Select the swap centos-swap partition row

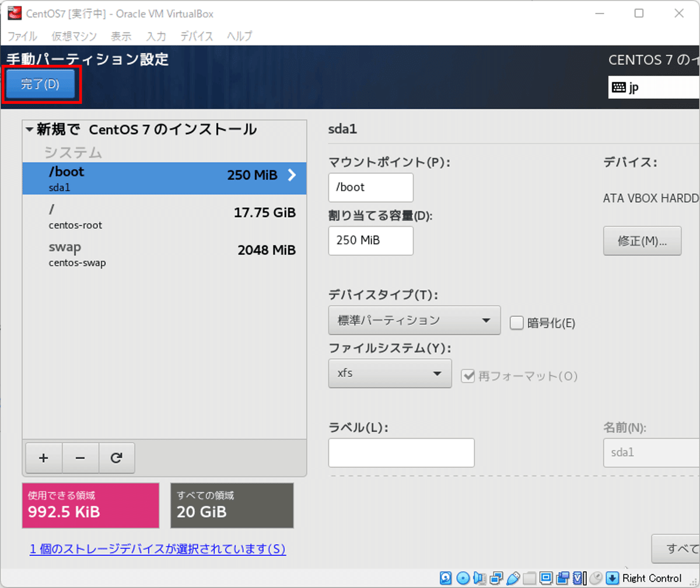[x=164, y=254]
